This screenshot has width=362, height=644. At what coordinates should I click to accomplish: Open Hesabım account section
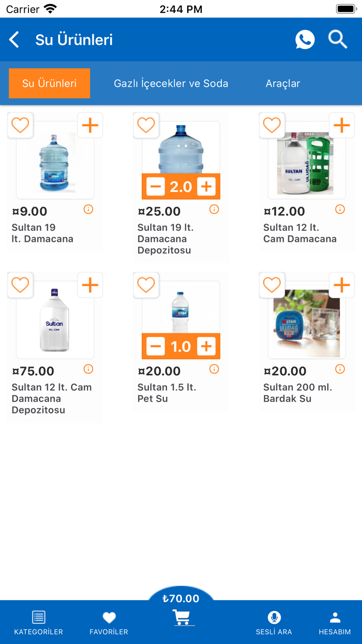(335, 617)
